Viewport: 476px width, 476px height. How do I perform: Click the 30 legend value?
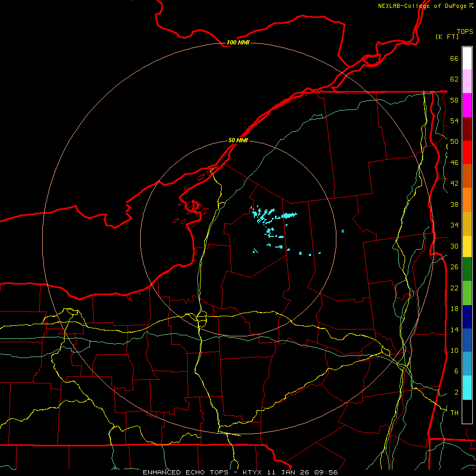point(454,246)
